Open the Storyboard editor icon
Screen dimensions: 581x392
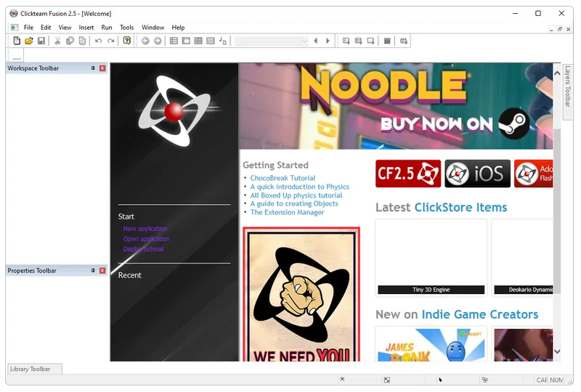174,41
